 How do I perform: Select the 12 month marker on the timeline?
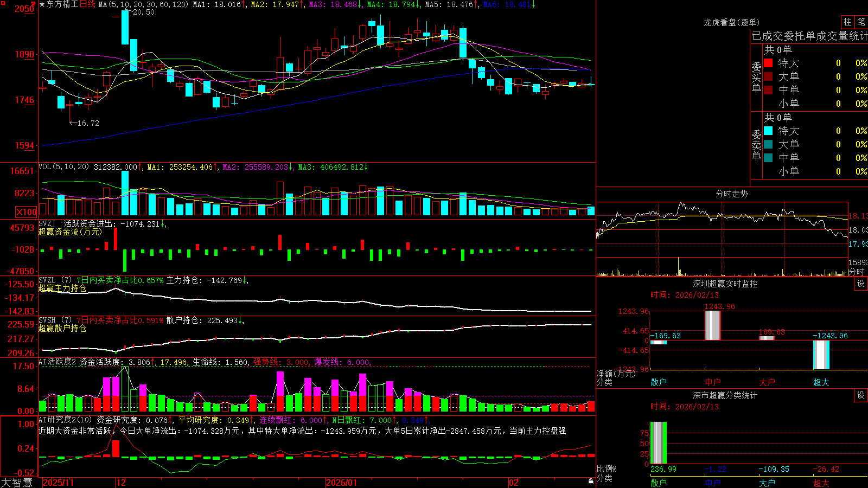pos(122,483)
